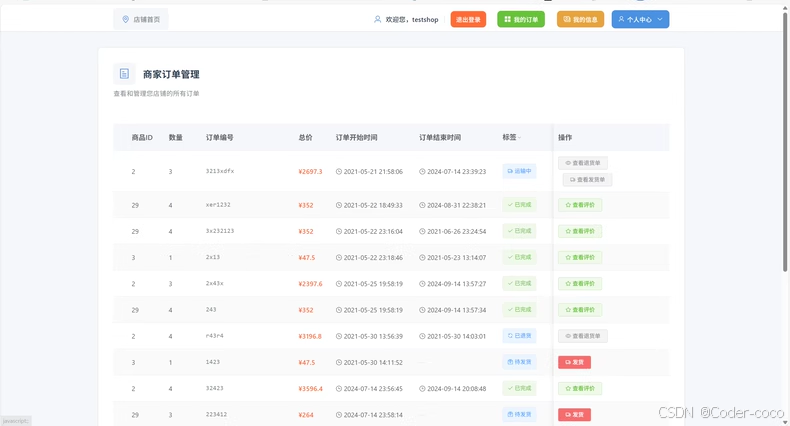Open 我的信息 from top bar
Image resolution: width=790 pixels, height=426 pixels.
pyautogui.click(x=580, y=19)
